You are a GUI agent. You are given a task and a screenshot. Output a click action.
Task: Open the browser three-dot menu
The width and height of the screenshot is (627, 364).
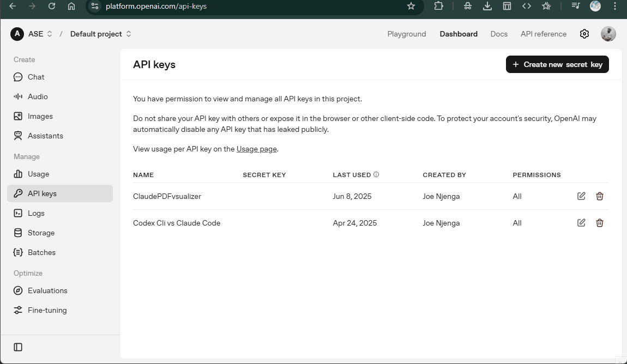click(x=615, y=6)
